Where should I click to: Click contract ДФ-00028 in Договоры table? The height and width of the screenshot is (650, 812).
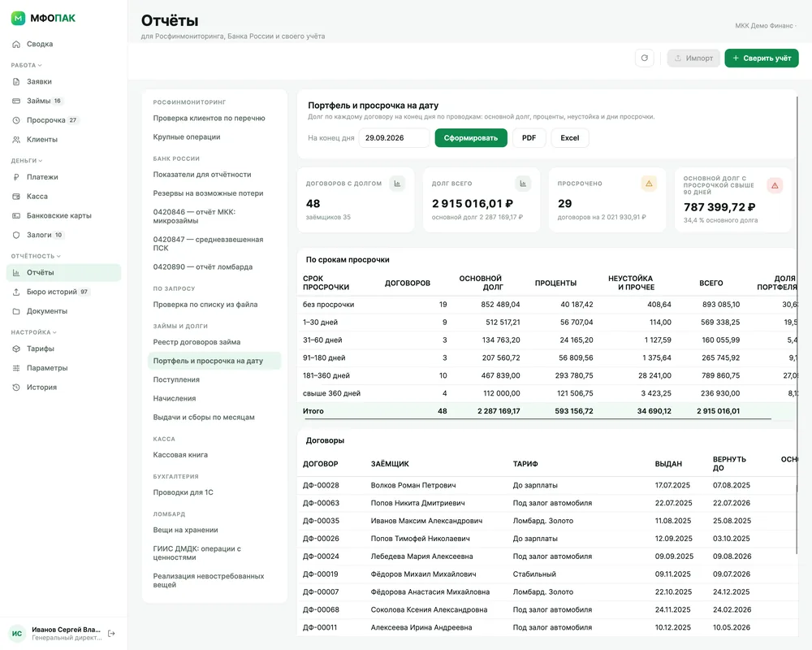click(321, 486)
